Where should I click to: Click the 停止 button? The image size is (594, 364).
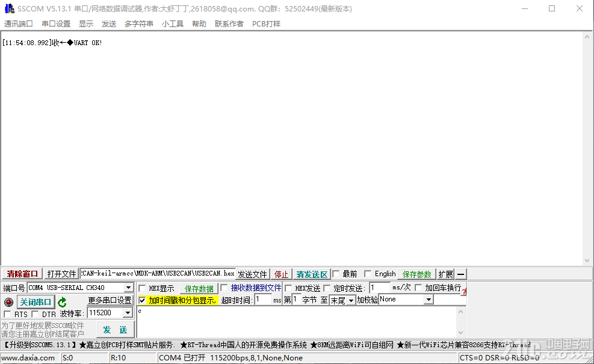tap(281, 274)
